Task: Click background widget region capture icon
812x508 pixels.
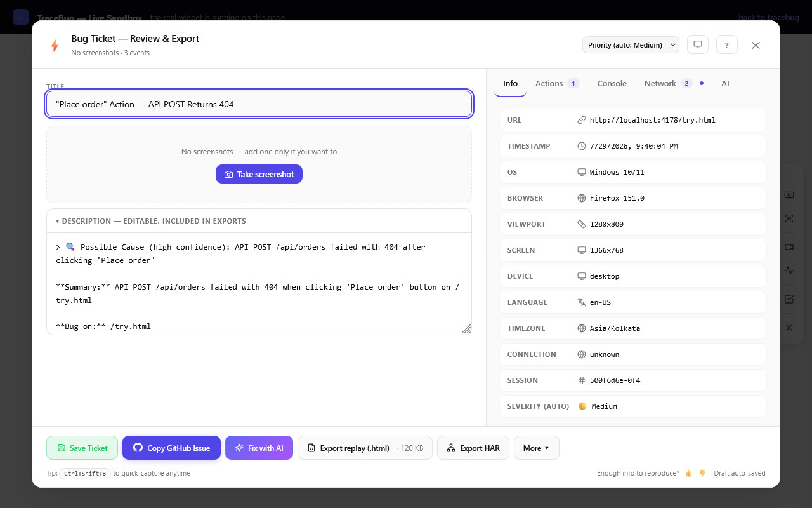Action: (789, 218)
